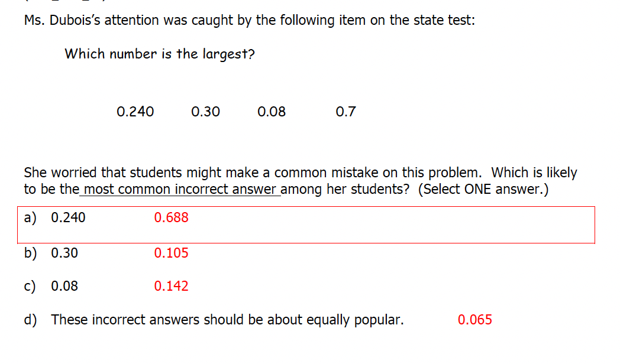Viewport: 620px width, 364px height.
Task: Choose option d) about equally popular
Action: coord(214,320)
